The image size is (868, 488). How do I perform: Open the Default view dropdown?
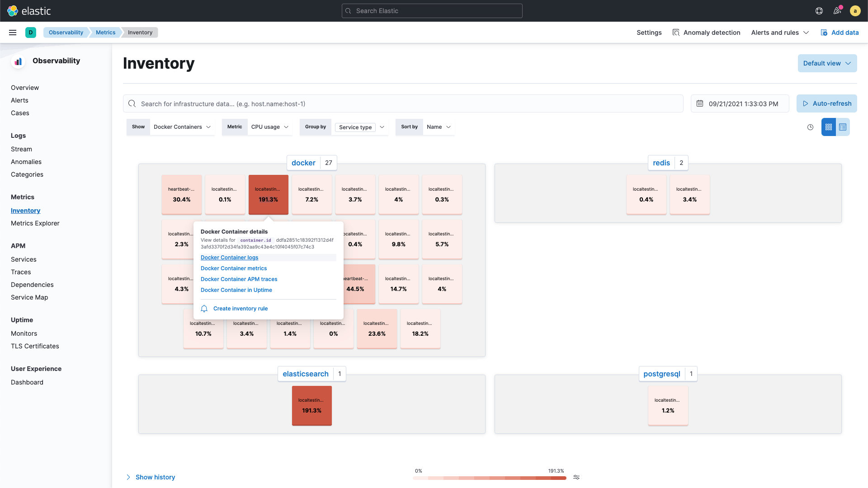pos(827,63)
